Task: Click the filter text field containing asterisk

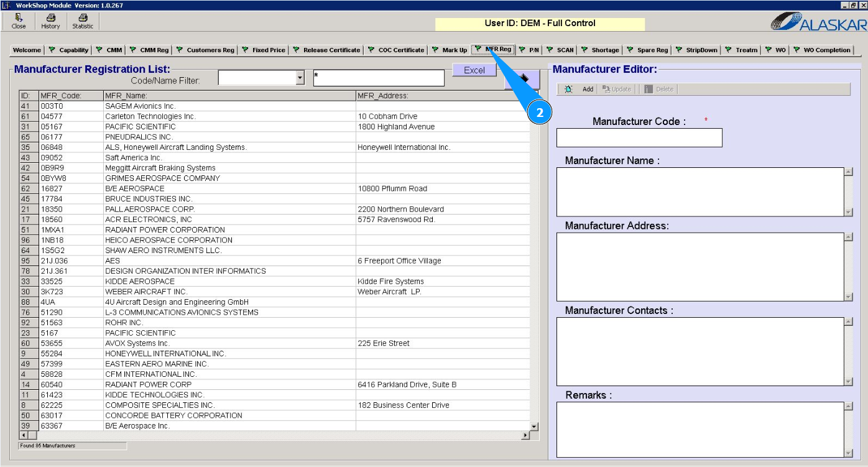Action: pyautogui.click(x=379, y=78)
